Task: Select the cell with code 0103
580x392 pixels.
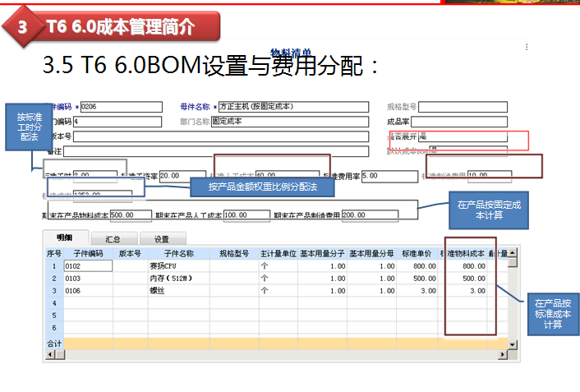Action: (88, 279)
